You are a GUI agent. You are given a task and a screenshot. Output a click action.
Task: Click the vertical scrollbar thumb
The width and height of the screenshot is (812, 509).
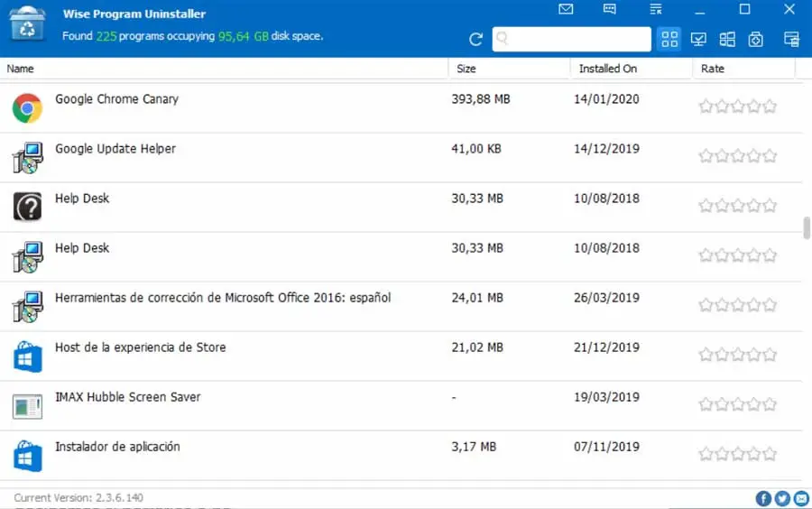807,228
